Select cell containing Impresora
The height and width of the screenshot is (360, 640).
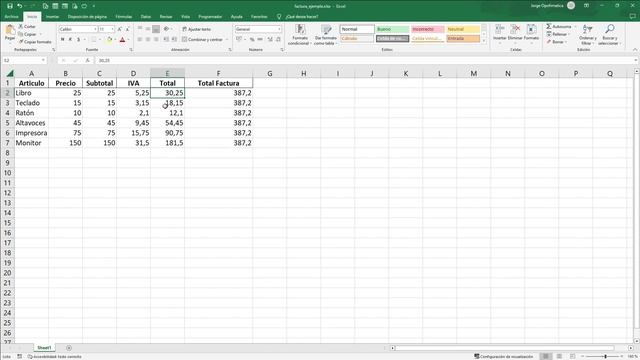click(x=31, y=133)
